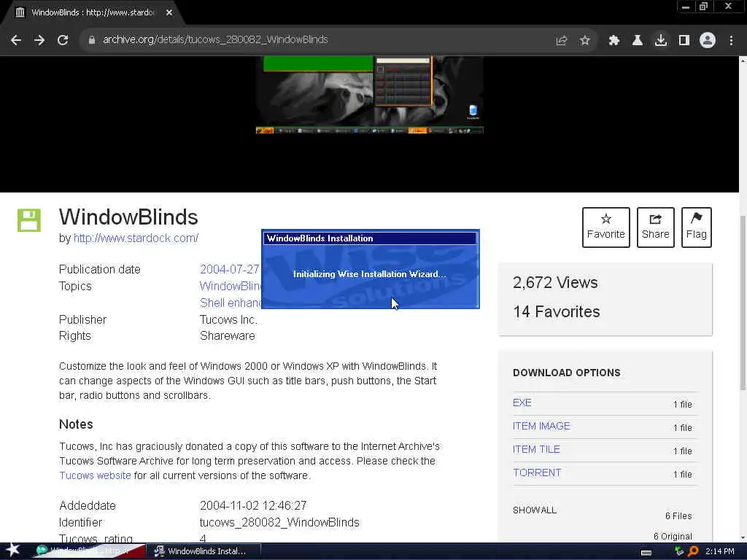
Task: Open ITEM TILE download option
Action: (x=536, y=449)
